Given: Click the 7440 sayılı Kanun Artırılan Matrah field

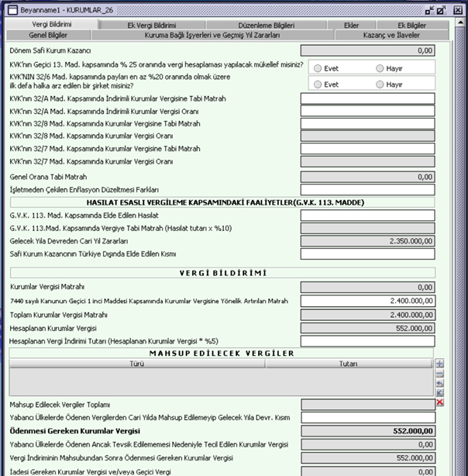Looking at the screenshot, I should (368, 301).
